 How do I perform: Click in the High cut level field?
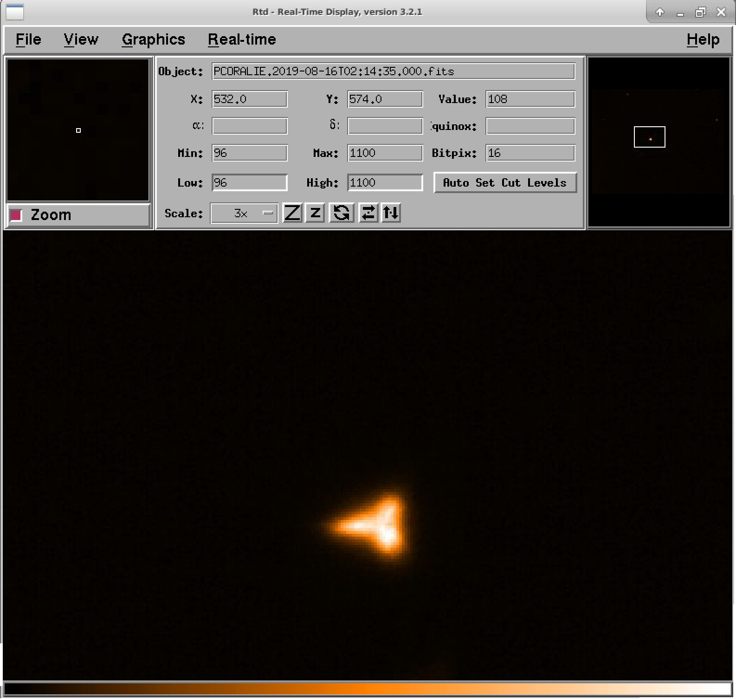coord(385,182)
